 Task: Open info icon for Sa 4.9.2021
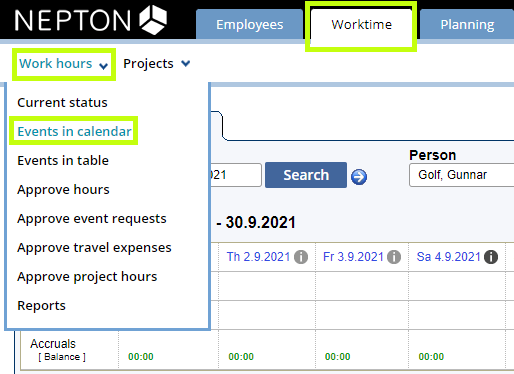(x=491, y=257)
